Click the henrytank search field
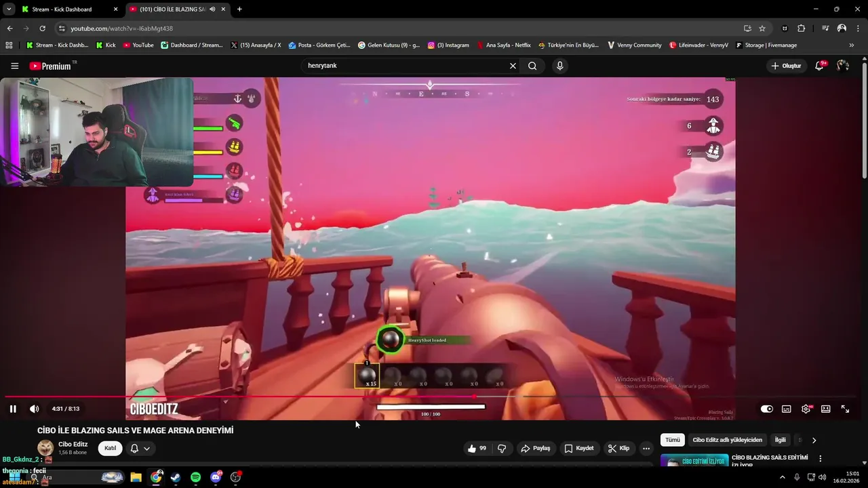Screen dimensions: 868x488 coord(406,66)
